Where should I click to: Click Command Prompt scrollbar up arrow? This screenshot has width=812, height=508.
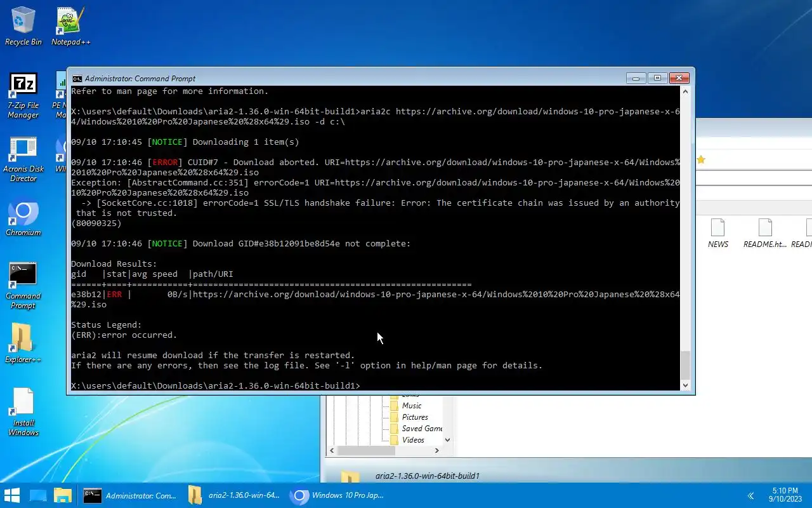click(686, 91)
